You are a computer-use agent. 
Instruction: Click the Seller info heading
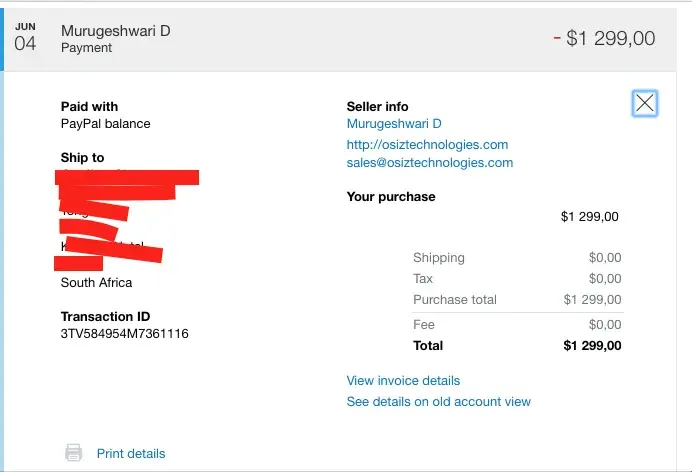coord(377,107)
